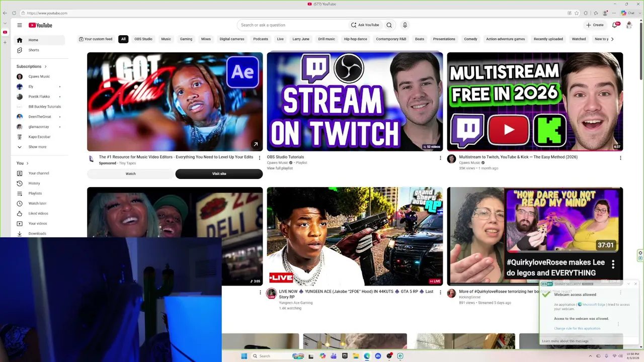Refresh the page in the browser

click(14, 13)
